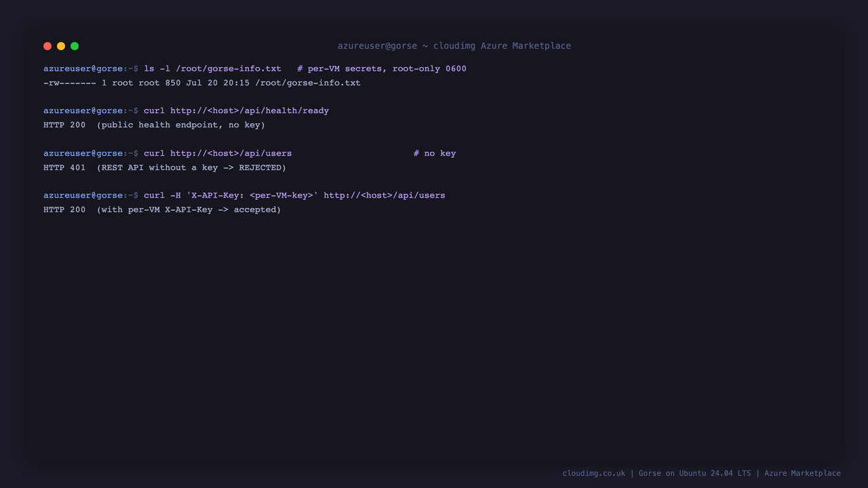Click the 'HTTP 401' REJECTED output line

[165, 167]
